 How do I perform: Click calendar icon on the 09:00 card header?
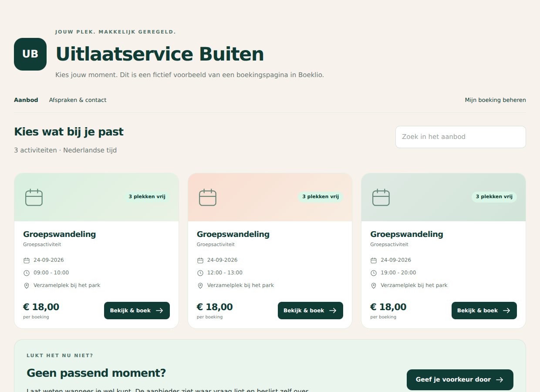click(x=34, y=197)
